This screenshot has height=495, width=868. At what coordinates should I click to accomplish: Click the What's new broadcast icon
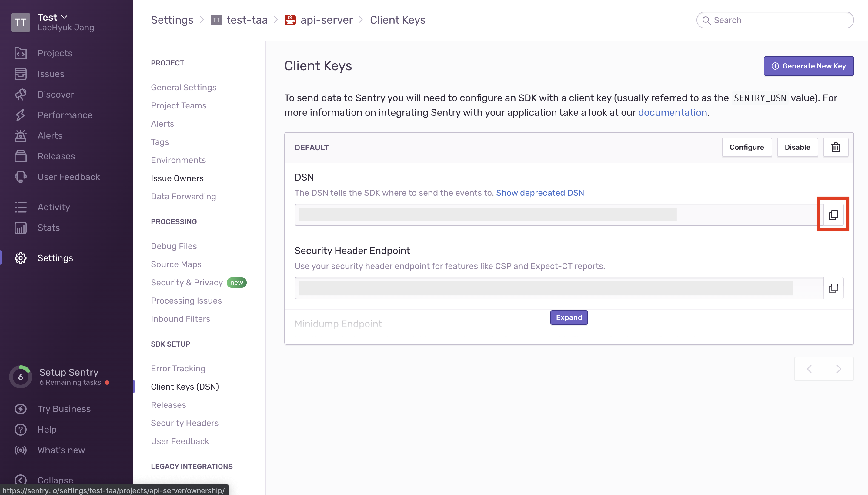20,450
